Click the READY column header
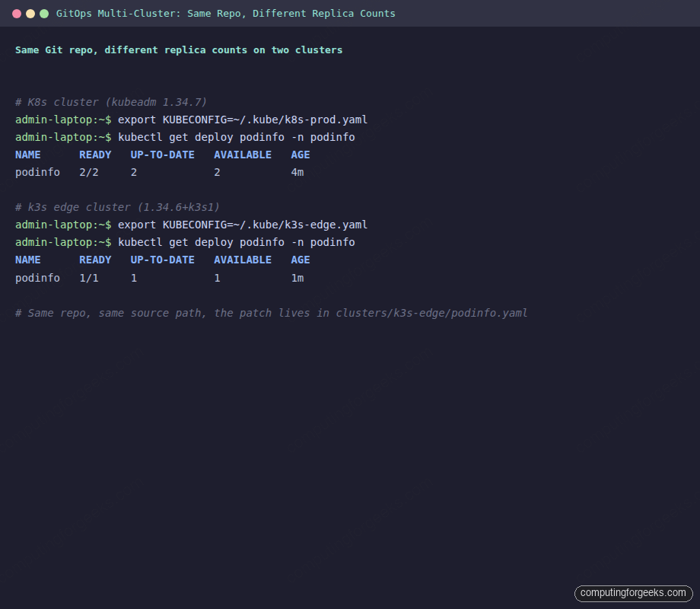This screenshot has width=700, height=609. (x=95, y=155)
